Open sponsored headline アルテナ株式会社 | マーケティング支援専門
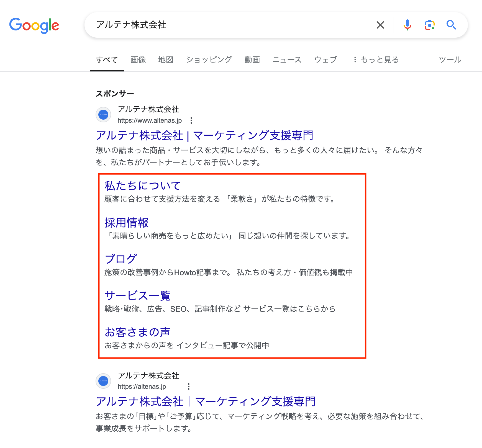 (204, 136)
